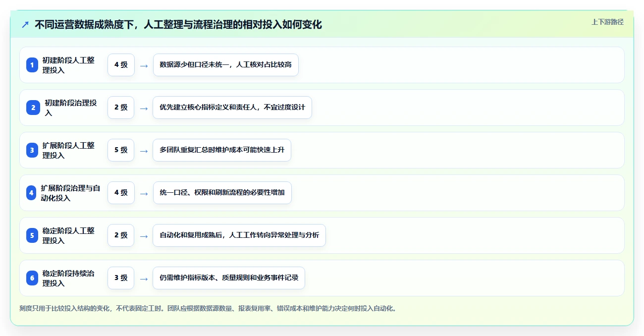
Task: Click step number 2 badge
Action: (x=33, y=108)
